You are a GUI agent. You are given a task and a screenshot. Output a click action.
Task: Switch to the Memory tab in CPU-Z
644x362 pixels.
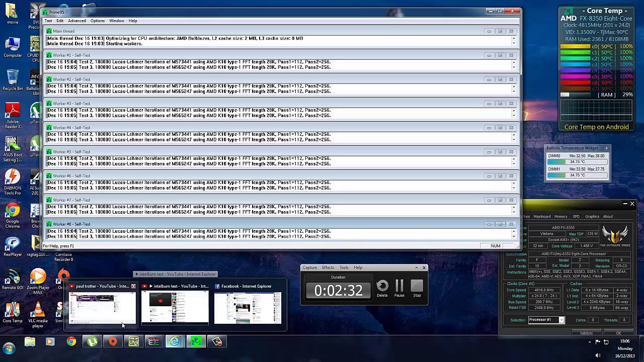[x=560, y=217]
